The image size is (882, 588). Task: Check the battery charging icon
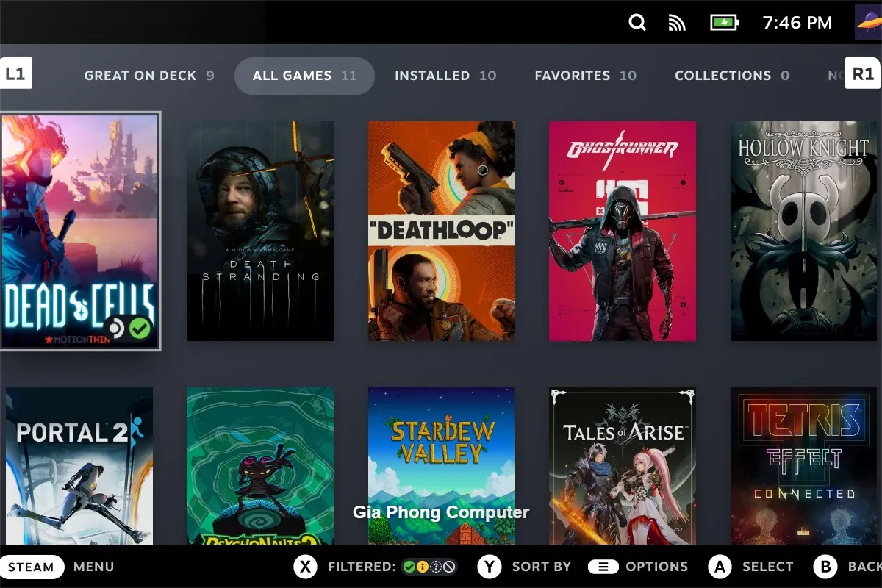724,23
